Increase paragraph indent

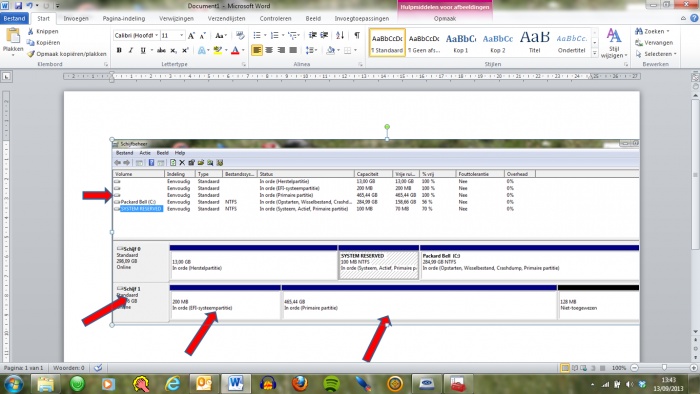pos(324,35)
